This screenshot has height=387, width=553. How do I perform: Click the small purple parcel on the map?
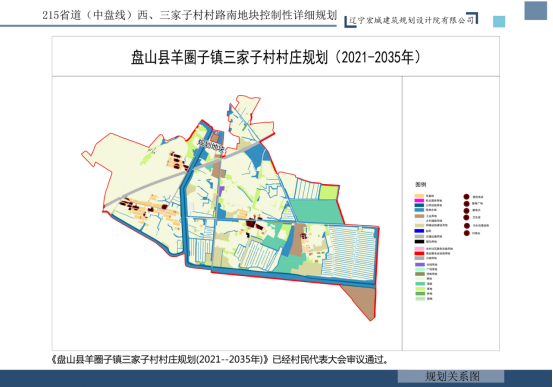pyautogui.click(x=221, y=191)
